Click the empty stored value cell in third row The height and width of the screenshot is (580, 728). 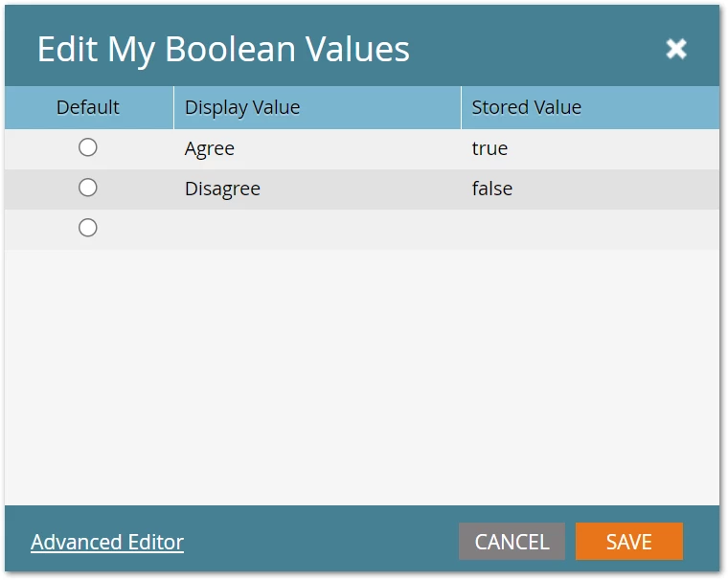coord(591,229)
